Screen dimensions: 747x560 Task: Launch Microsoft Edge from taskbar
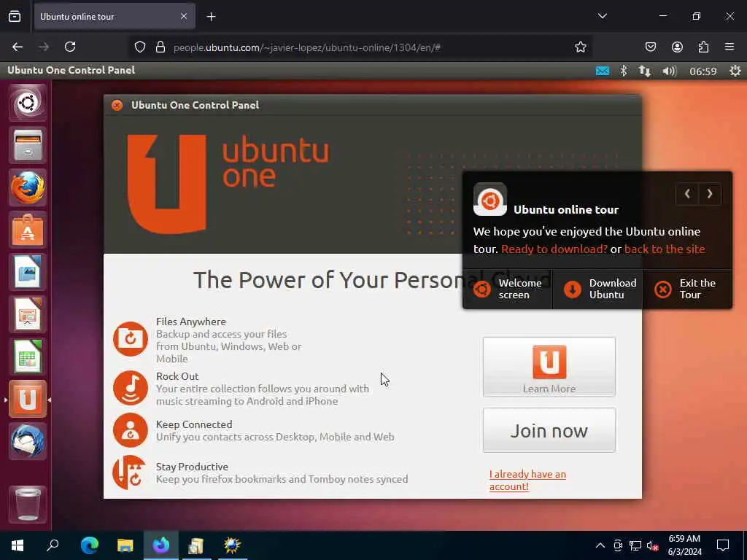coord(89,545)
